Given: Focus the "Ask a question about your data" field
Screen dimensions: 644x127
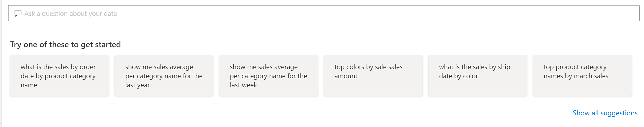Looking at the screenshot, I should [325, 13].
